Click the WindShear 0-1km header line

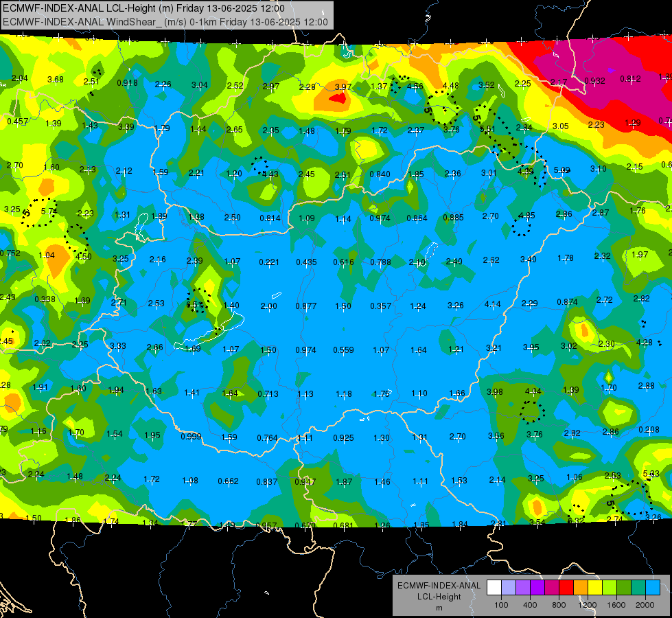point(165,22)
